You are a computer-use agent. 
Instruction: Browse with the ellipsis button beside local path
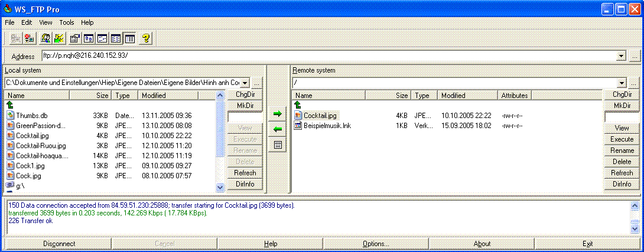tap(257, 83)
